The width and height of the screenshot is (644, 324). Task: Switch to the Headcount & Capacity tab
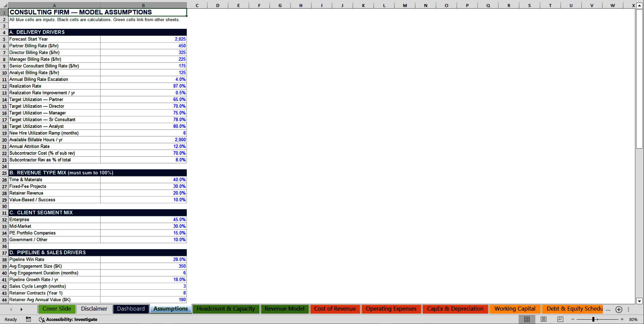tap(226, 309)
